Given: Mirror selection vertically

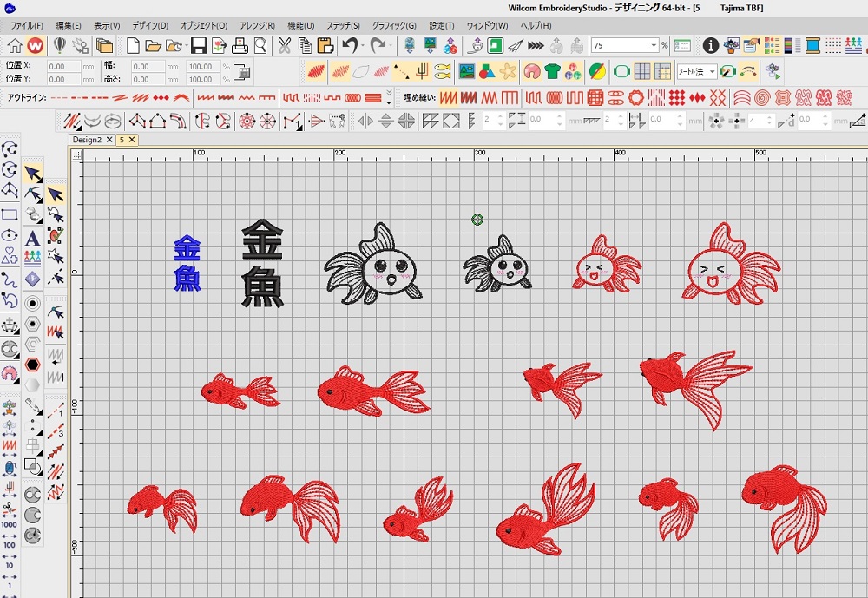Looking at the screenshot, I should click(386, 121).
